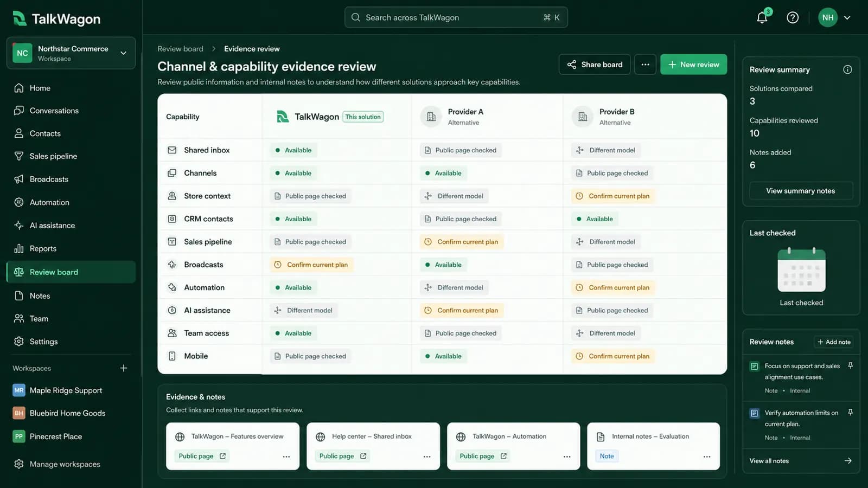Image resolution: width=868 pixels, height=488 pixels.
Task: Click the Provider A building icon
Action: tap(431, 117)
